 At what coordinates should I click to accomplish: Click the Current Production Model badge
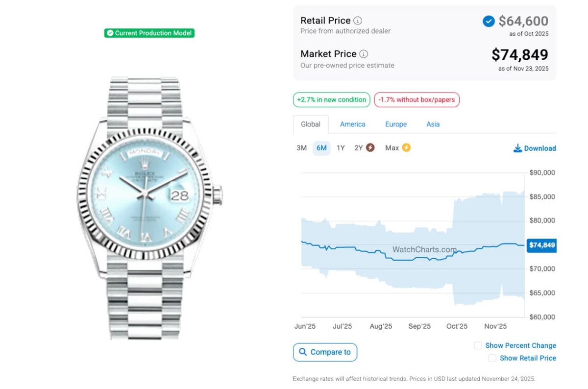[149, 33]
